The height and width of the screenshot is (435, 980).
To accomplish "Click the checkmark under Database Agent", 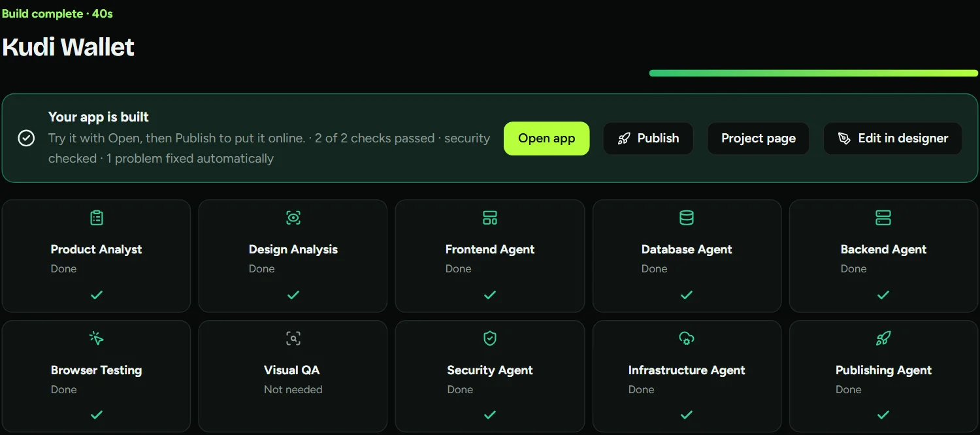I will [687, 295].
